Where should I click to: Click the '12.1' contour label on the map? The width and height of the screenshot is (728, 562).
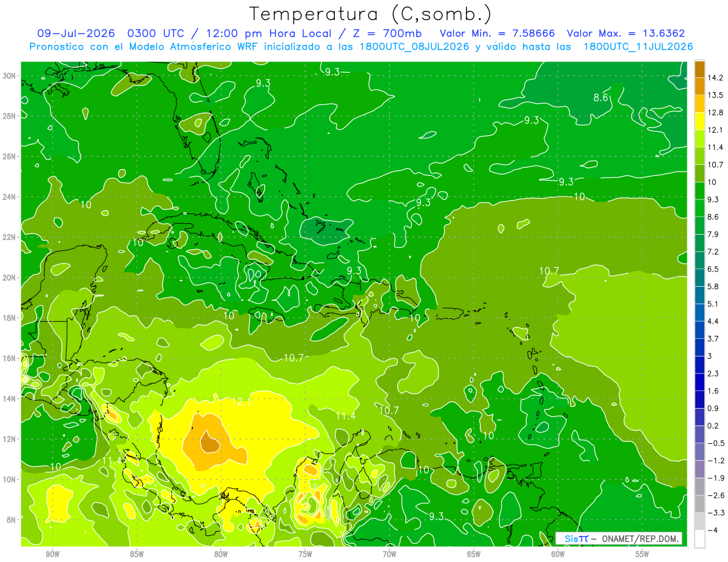tap(241, 402)
